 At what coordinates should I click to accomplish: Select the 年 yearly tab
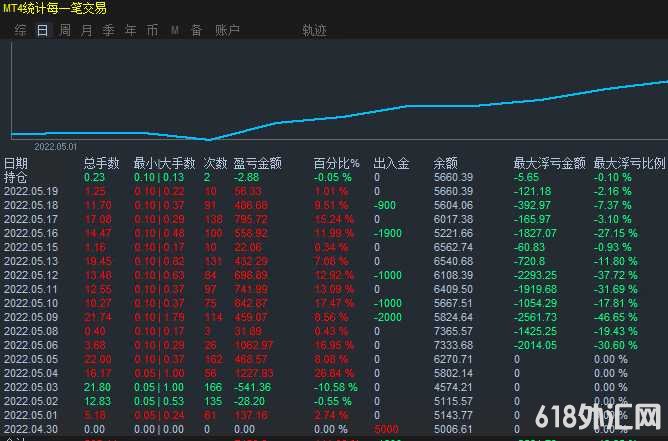(131, 30)
